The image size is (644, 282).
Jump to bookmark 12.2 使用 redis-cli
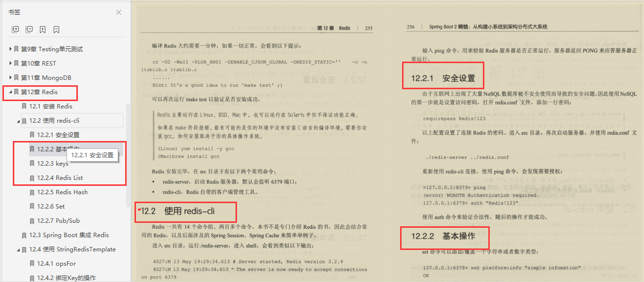[54, 121]
